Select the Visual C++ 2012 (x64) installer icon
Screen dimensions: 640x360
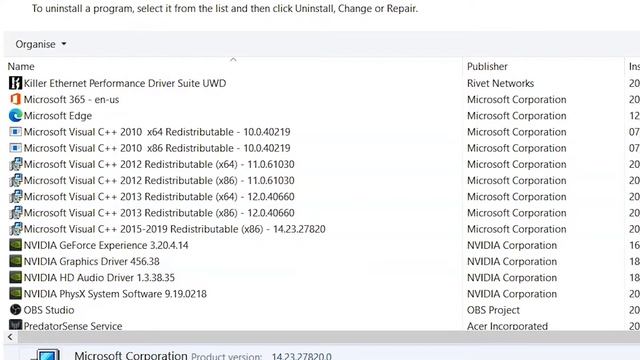pos(15,164)
